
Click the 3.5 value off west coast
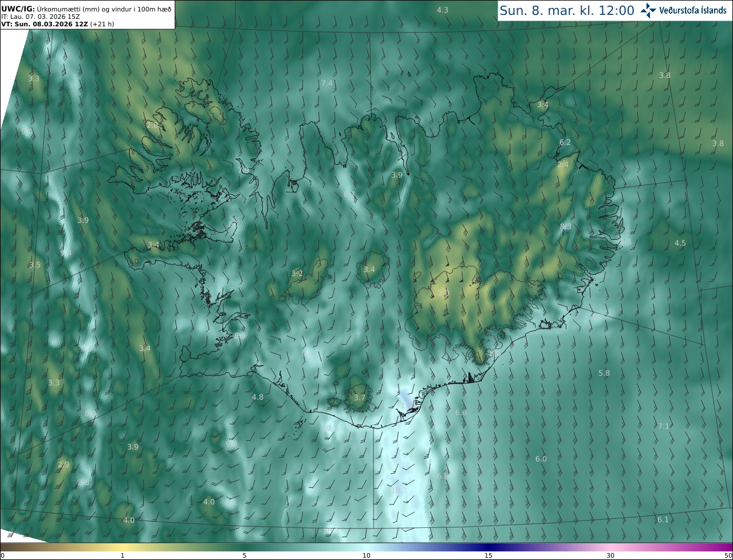[x=35, y=265]
